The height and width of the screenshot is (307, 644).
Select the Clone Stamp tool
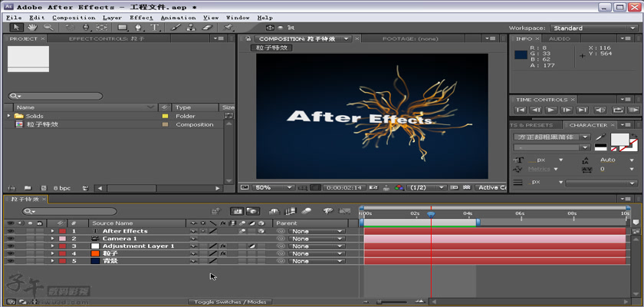pyautogui.click(x=191, y=28)
